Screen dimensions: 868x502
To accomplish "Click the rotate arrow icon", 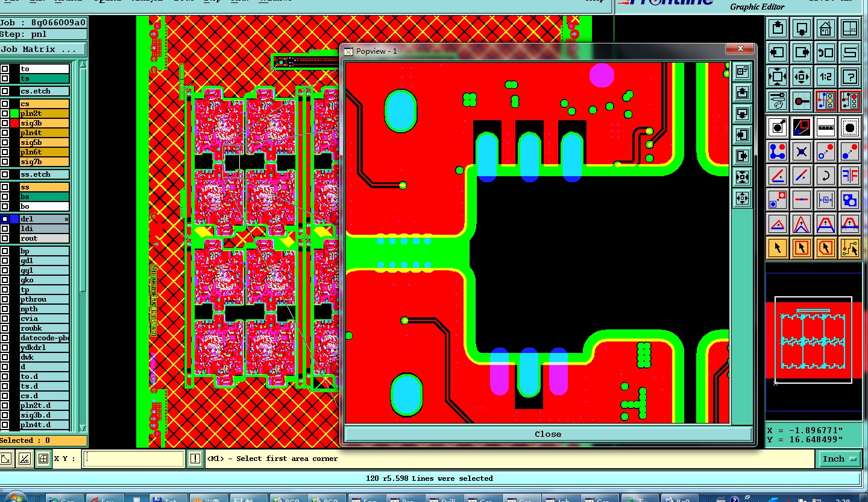I will click(x=826, y=176).
